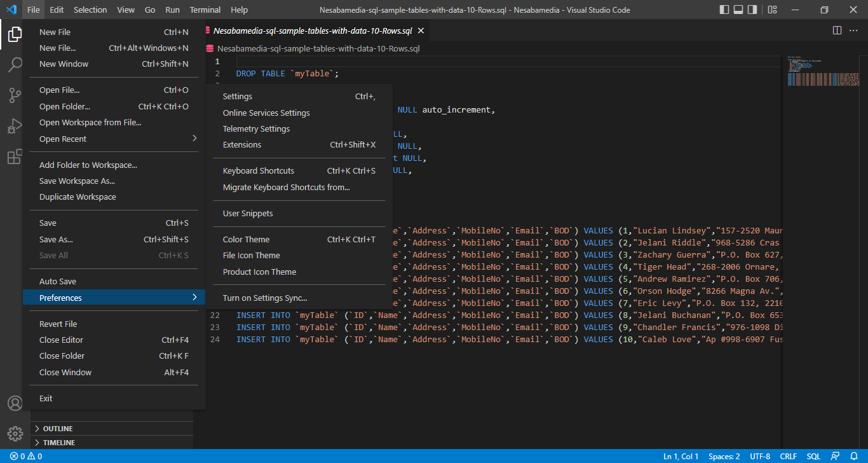Expand the OUTLINE section
This screenshot has height=463, width=868.
click(x=57, y=429)
